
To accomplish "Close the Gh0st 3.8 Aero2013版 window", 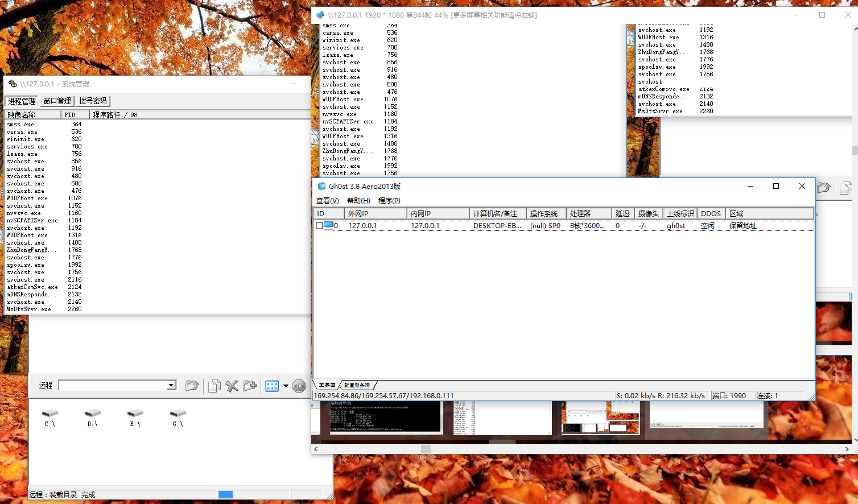I will [x=802, y=186].
